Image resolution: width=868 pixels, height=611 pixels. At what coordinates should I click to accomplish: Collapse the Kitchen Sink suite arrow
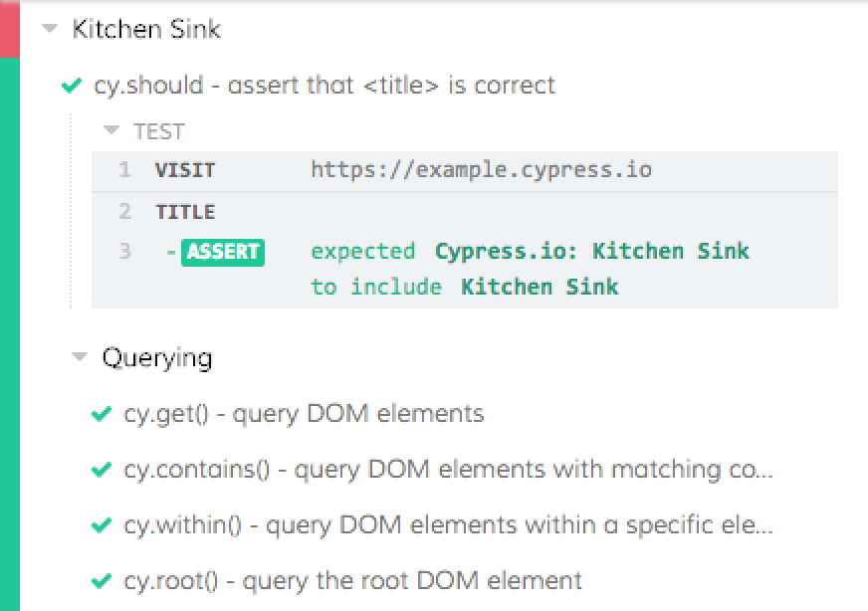pos(49,30)
